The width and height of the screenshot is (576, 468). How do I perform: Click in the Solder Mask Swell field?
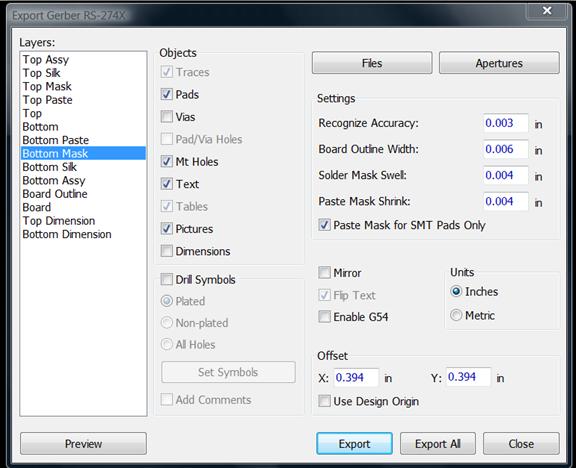point(506,175)
